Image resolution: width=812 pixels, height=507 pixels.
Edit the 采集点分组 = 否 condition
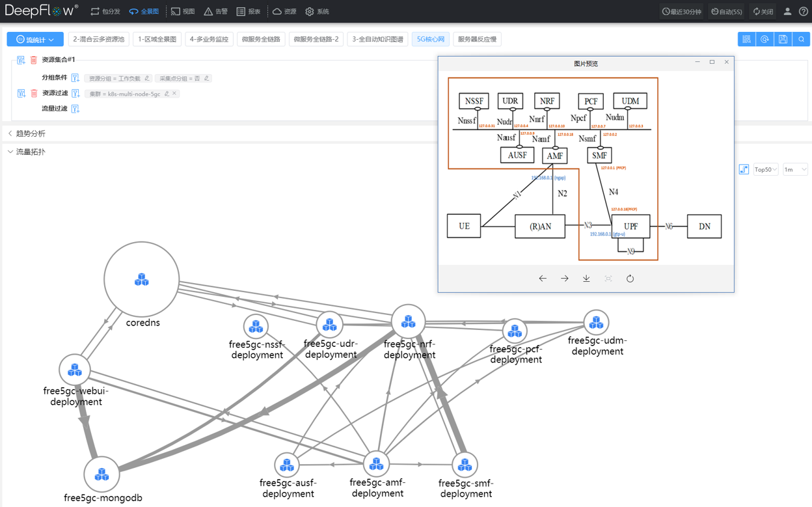[x=207, y=78]
